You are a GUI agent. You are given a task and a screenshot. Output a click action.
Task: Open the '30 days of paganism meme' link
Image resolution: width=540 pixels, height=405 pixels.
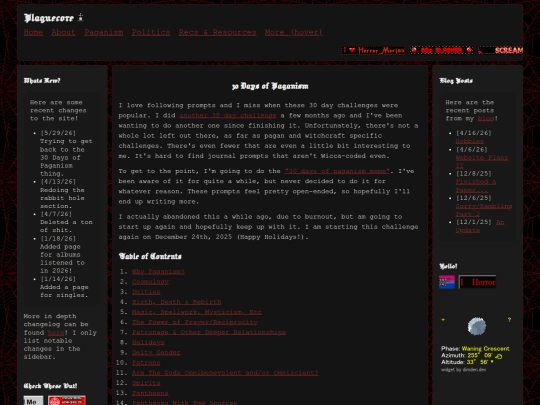pos(337,171)
